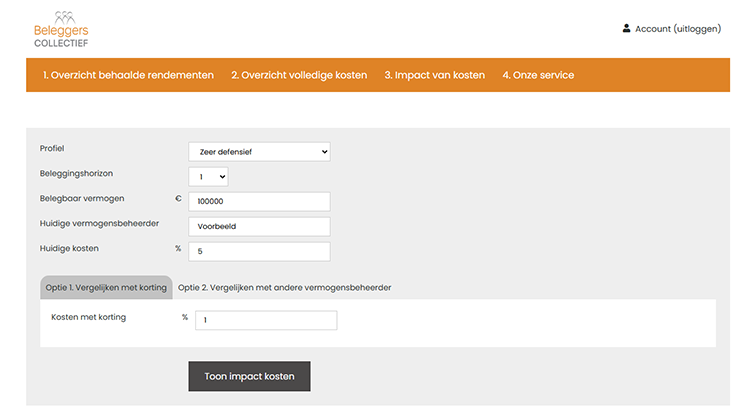Click the euro symbol beside Belegbaar vermogen
This screenshot has height=412, width=750.
[x=178, y=198]
